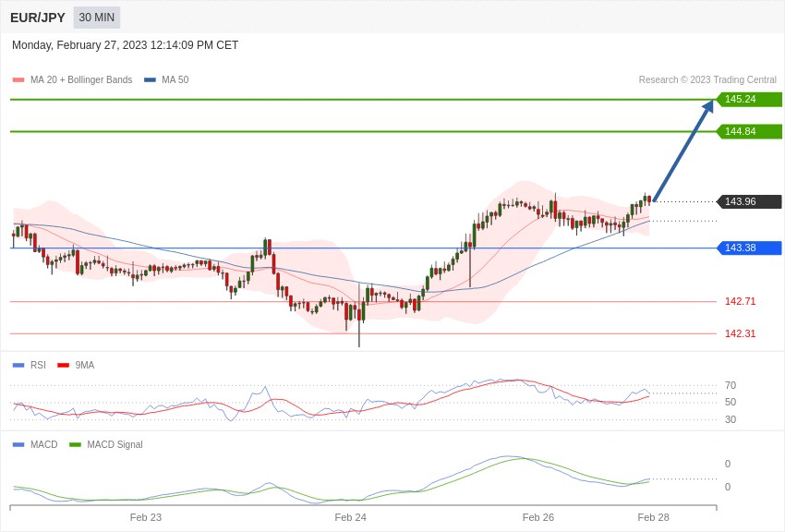The image size is (785, 532).
Task: Click the Feb 23 date axis label
Action: [146, 517]
